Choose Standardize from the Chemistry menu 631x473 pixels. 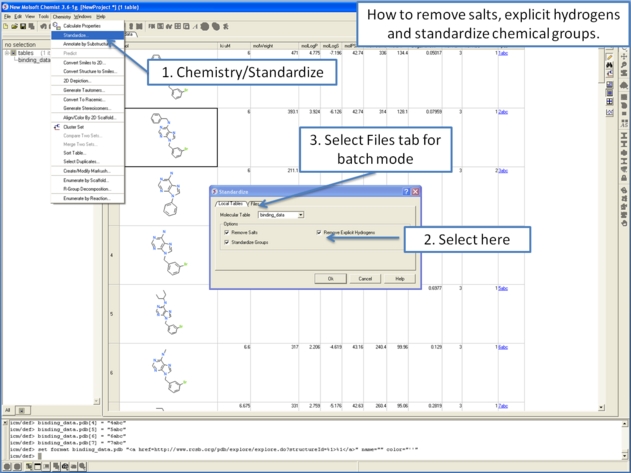point(76,35)
